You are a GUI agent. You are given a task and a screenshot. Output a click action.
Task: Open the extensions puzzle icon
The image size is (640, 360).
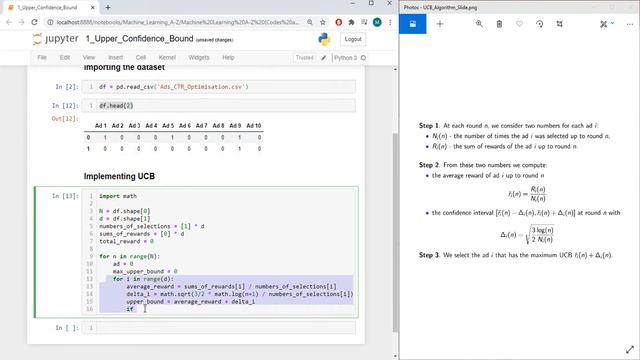click(351, 22)
